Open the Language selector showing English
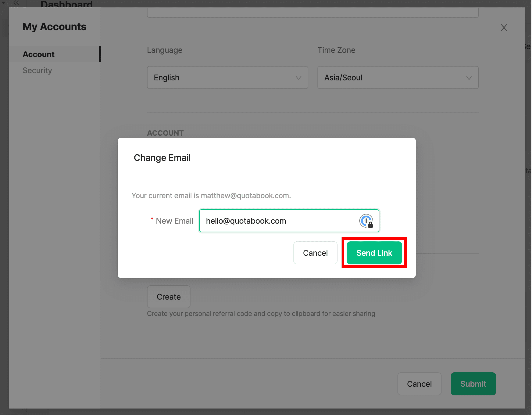Viewport: 532px width, 415px height. pos(227,78)
